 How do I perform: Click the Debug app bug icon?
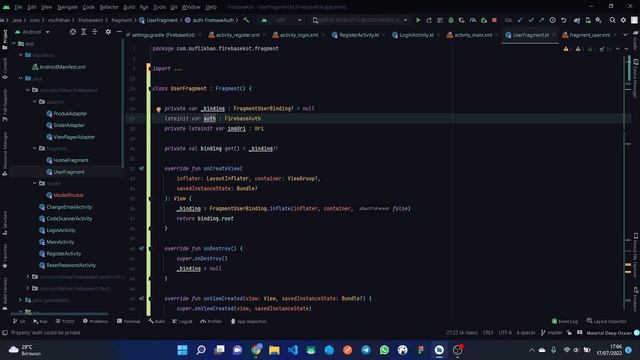pyautogui.click(x=451, y=20)
